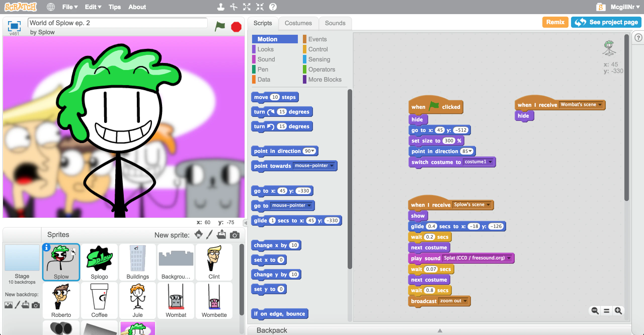
Task: Select the duplicate stamp tool
Action: (x=221, y=7)
